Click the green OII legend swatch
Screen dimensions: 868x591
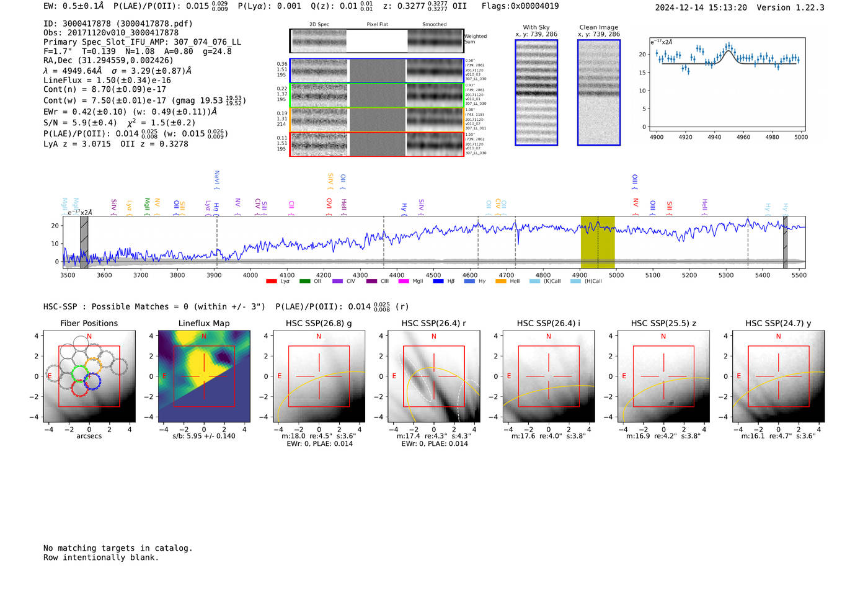tap(304, 281)
